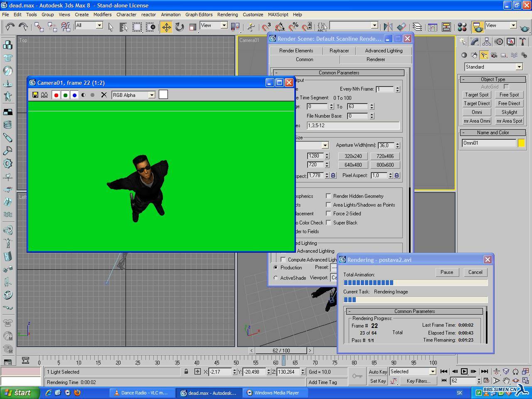This screenshot has height=399, width=532.
Task: Click the white color swatch in render window
Action: click(163, 95)
